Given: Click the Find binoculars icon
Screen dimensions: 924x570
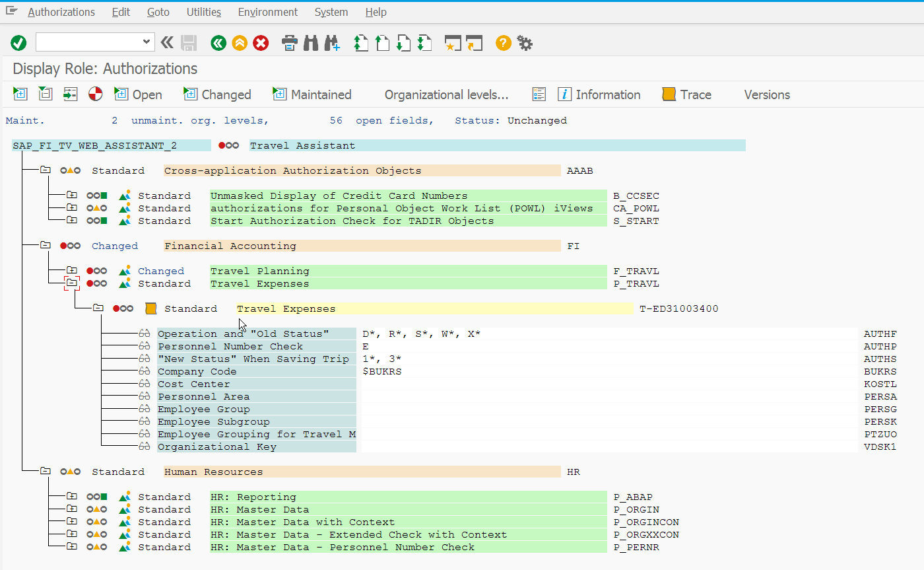Looking at the screenshot, I should (x=311, y=44).
